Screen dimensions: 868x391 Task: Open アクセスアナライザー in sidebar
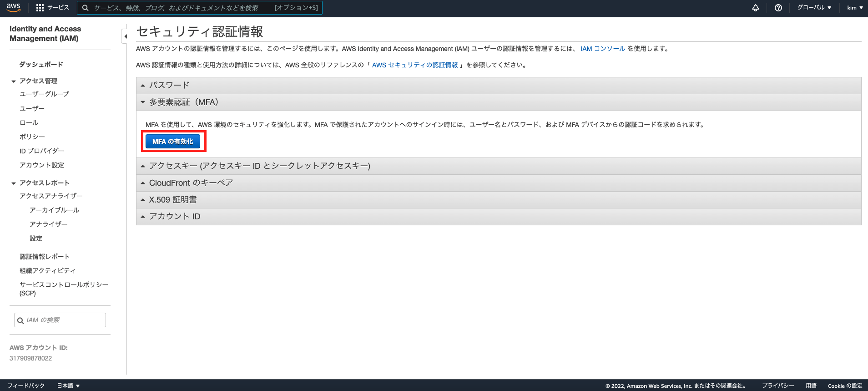pyautogui.click(x=51, y=196)
